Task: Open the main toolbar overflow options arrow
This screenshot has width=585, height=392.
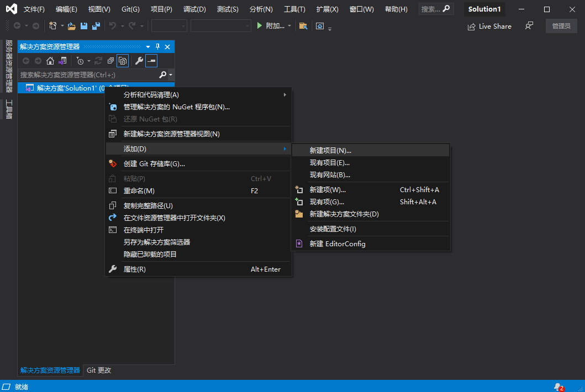Action: tap(330, 28)
